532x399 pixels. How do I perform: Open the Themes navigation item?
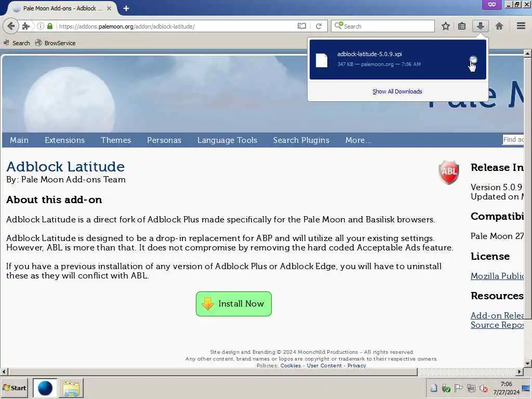click(x=116, y=140)
